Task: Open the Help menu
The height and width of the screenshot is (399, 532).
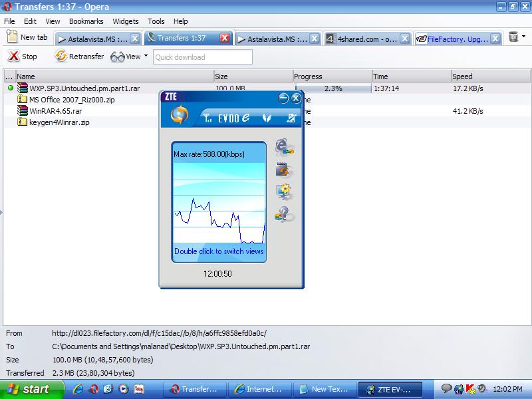Action: 180,21
